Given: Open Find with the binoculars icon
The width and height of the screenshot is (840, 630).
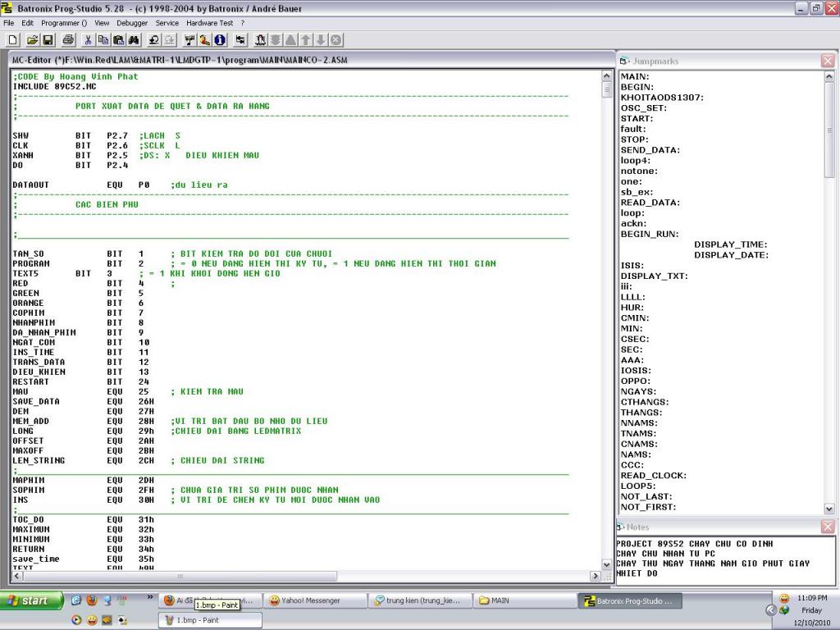Looking at the screenshot, I should (x=134, y=39).
